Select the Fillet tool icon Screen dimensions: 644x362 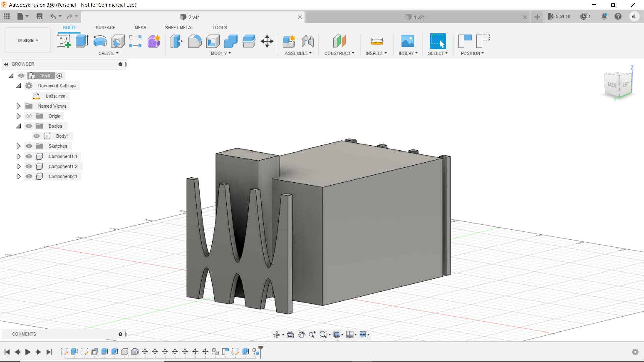click(195, 41)
